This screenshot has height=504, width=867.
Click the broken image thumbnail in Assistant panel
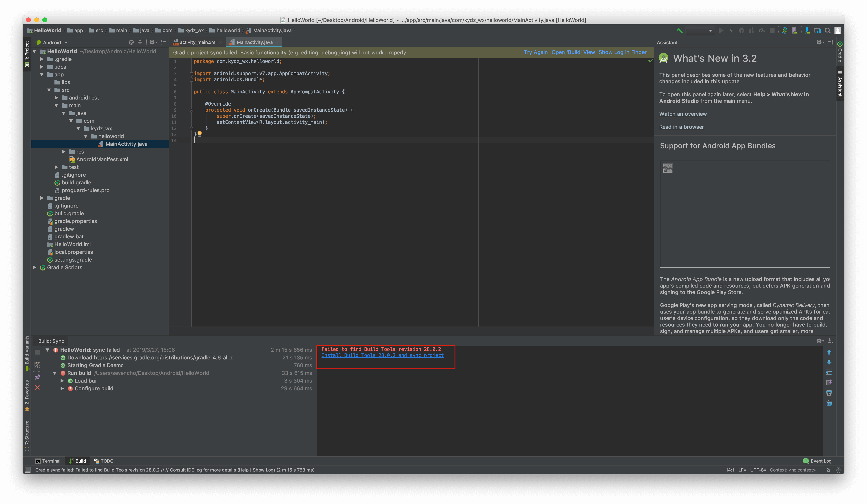coord(668,168)
